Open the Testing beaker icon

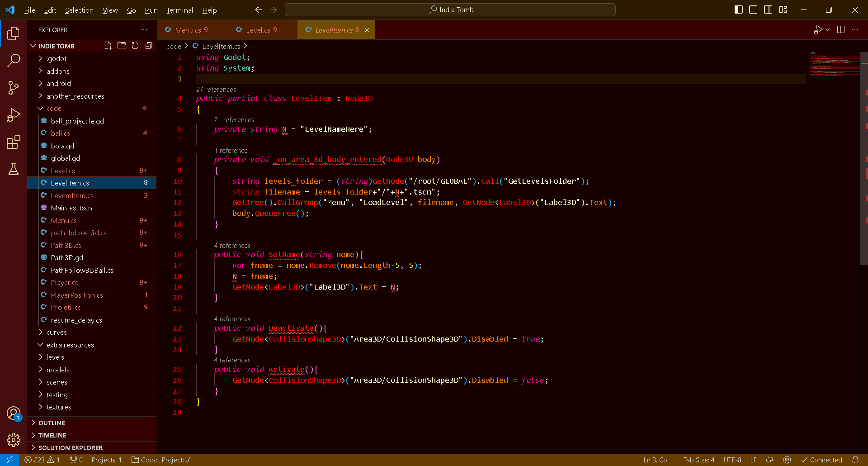click(x=14, y=169)
